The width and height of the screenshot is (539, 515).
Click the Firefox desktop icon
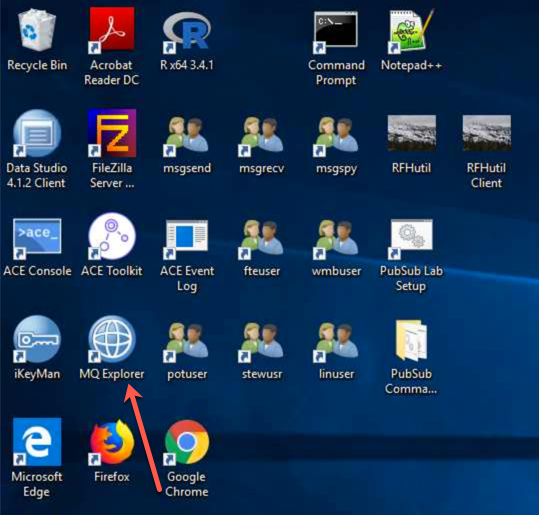pos(112,442)
